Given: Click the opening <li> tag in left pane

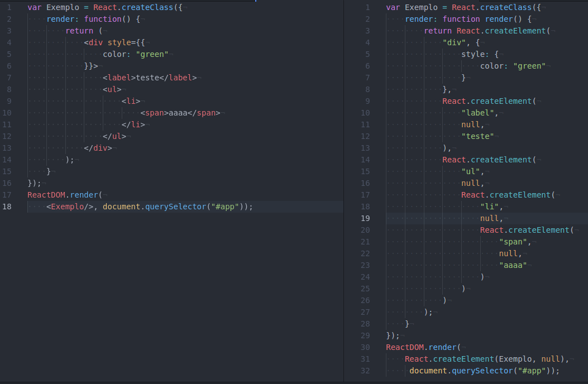Looking at the screenshot, I should pyautogui.click(x=131, y=101).
